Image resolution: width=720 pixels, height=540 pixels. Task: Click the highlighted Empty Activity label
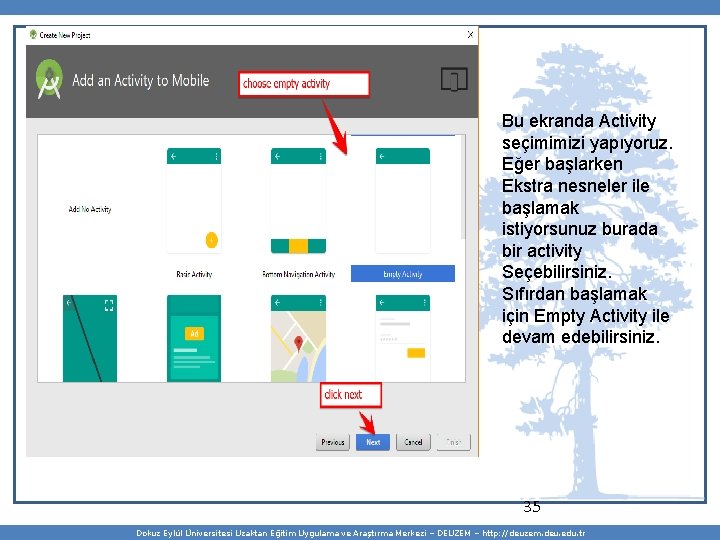pyautogui.click(x=403, y=274)
